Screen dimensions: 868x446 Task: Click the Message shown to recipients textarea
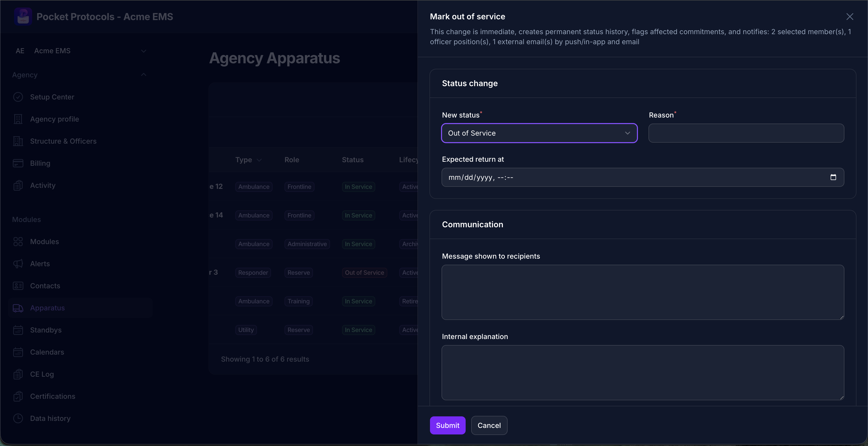(x=642, y=292)
